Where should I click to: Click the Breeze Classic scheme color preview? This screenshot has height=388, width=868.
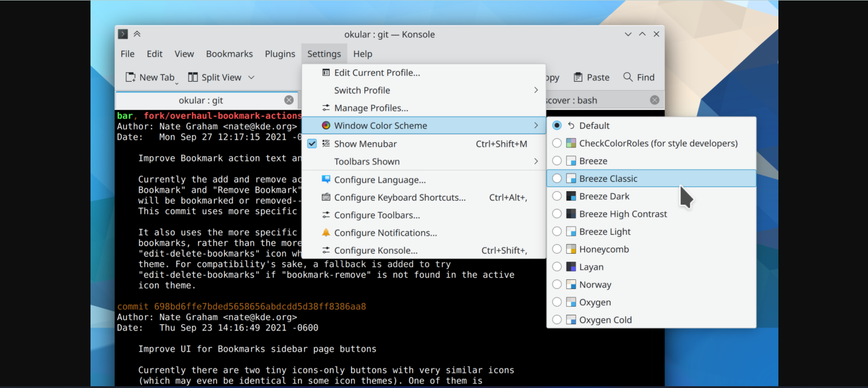[571, 179]
